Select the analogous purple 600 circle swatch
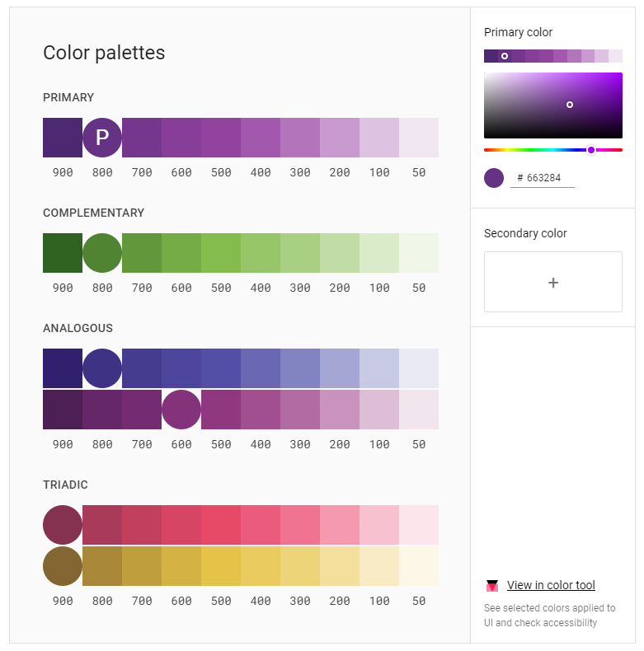644x651 pixels. tap(181, 410)
